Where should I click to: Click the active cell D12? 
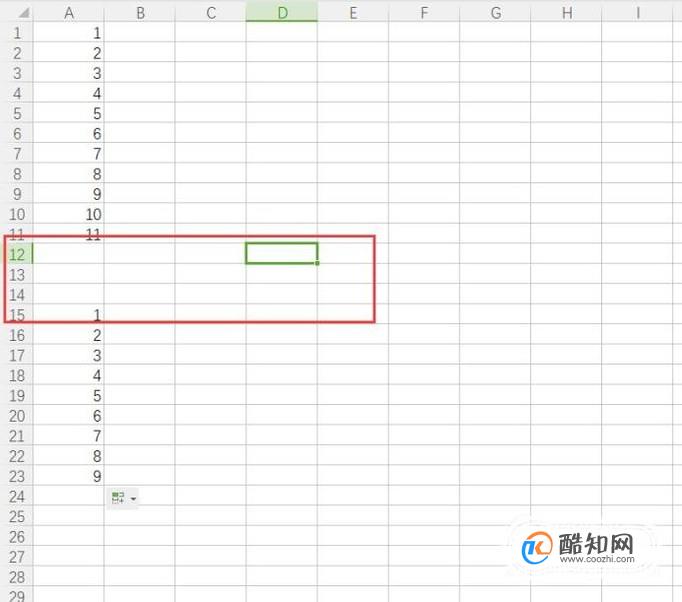click(x=282, y=254)
